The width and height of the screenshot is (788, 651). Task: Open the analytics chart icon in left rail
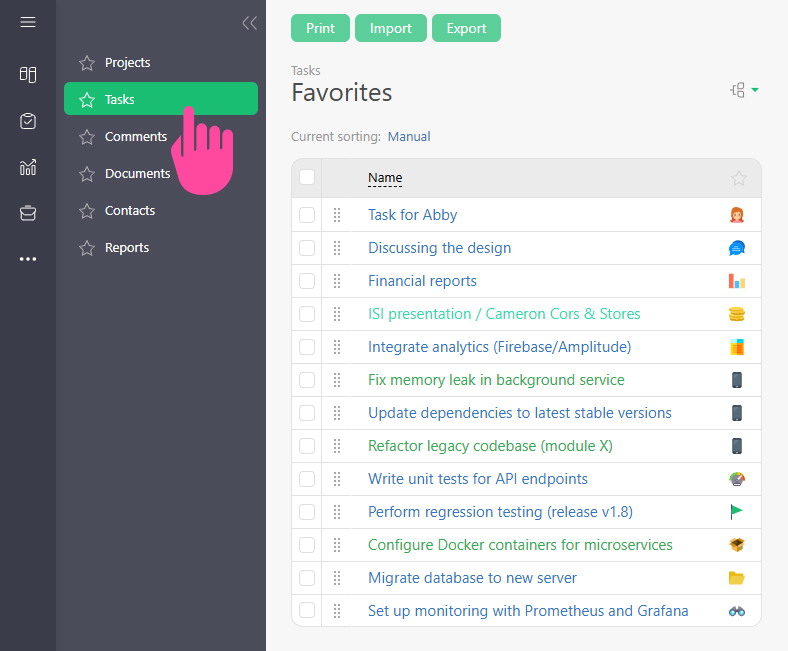pos(28,167)
